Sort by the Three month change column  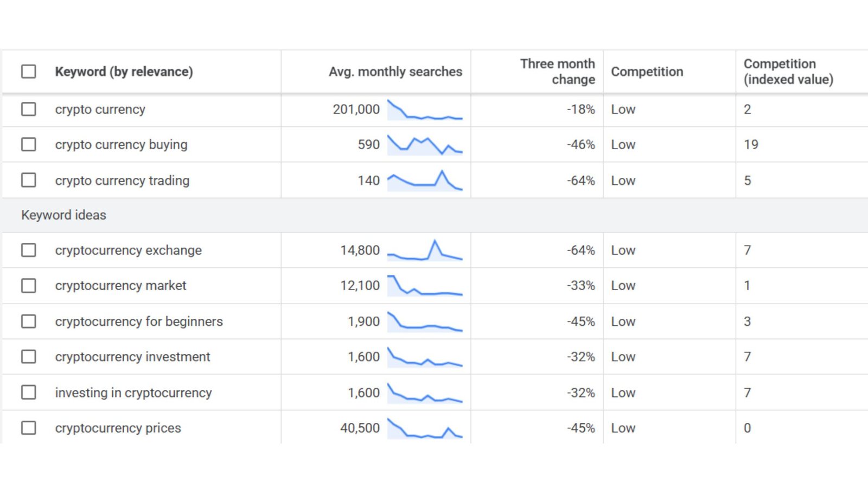pos(558,71)
